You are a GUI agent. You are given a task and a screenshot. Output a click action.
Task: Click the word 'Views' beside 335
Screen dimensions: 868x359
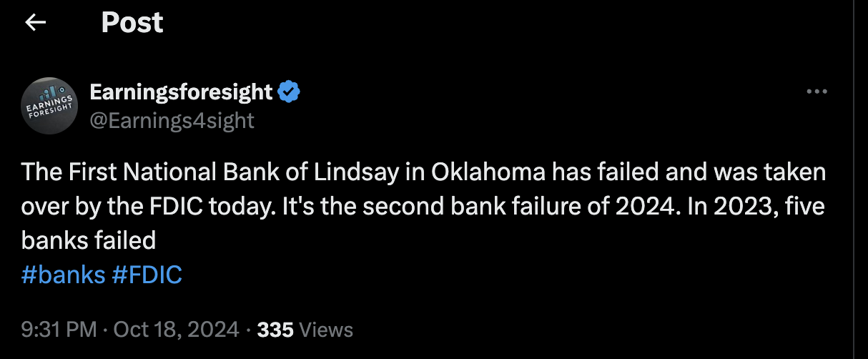tap(326, 330)
